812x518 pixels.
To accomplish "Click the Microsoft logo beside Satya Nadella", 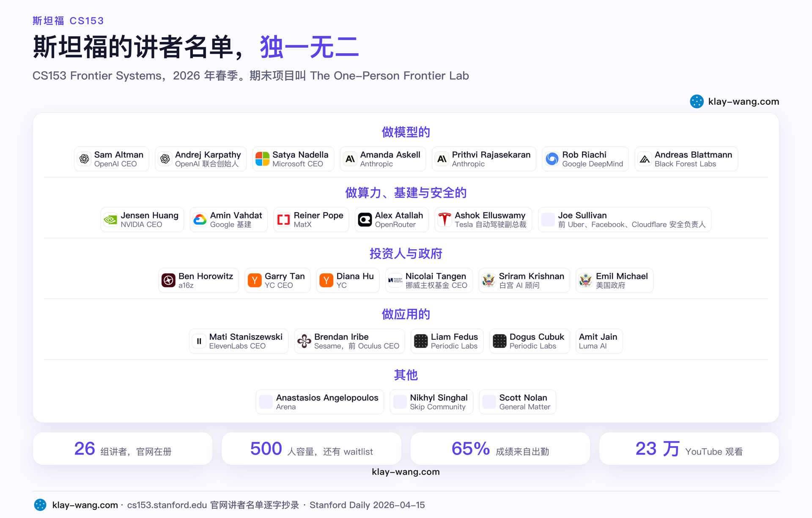I will pos(262,159).
